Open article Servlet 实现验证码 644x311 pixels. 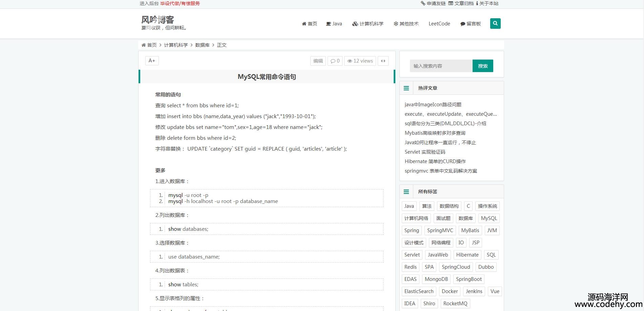[x=425, y=152]
